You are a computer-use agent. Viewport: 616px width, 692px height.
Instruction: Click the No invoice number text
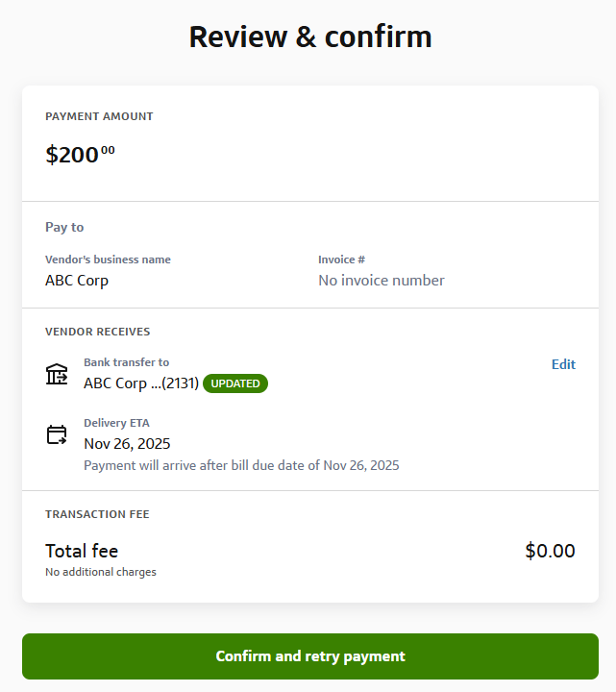pos(381,281)
